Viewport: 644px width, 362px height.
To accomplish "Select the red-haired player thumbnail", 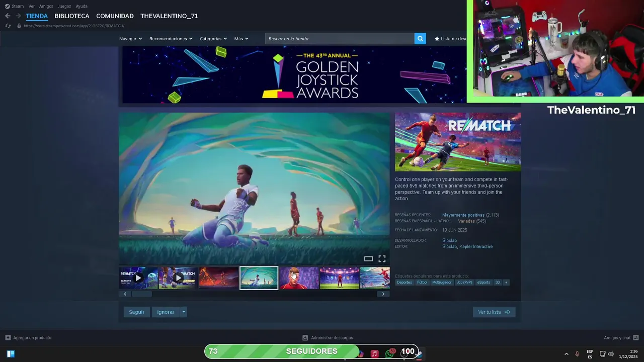I will pyautogui.click(x=299, y=278).
